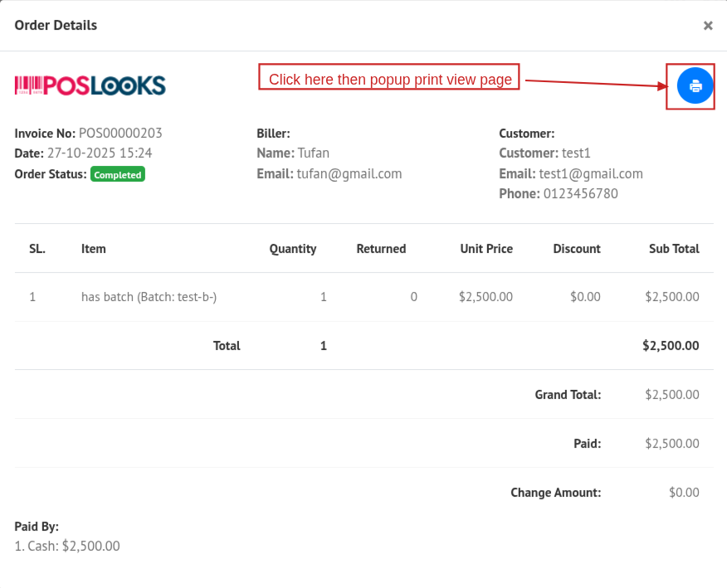The image size is (727, 588).
Task: Click the SL. column header
Action: pos(37,249)
